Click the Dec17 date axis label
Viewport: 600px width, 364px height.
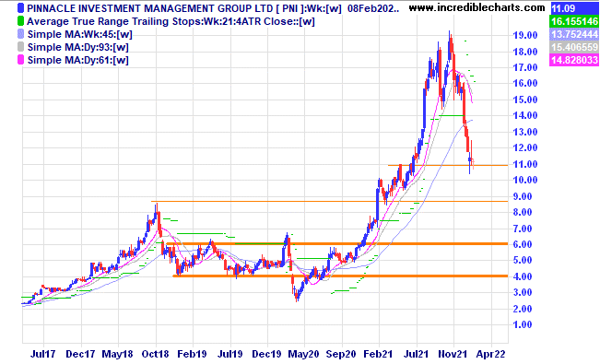click(x=80, y=354)
